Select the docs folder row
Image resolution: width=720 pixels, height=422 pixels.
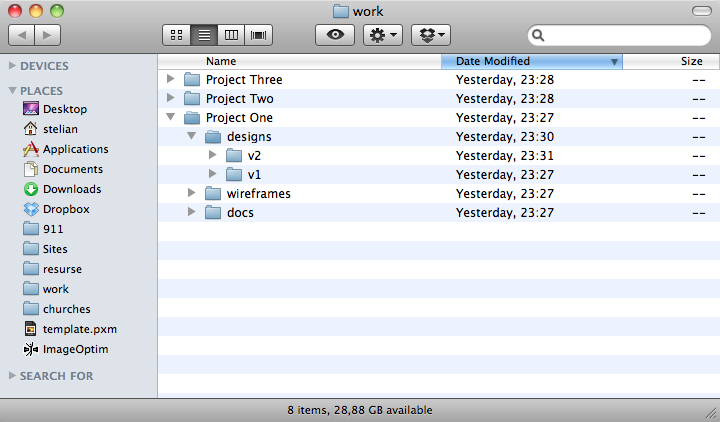pos(439,213)
